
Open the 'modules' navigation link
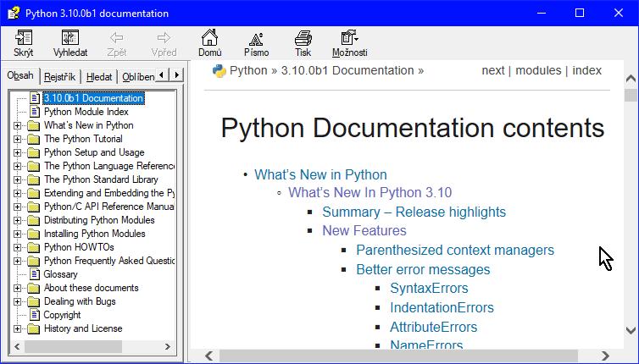538,70
